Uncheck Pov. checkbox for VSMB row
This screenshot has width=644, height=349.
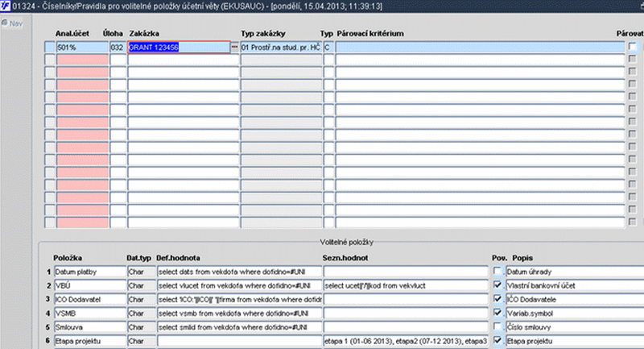click(x=497, y=313)
